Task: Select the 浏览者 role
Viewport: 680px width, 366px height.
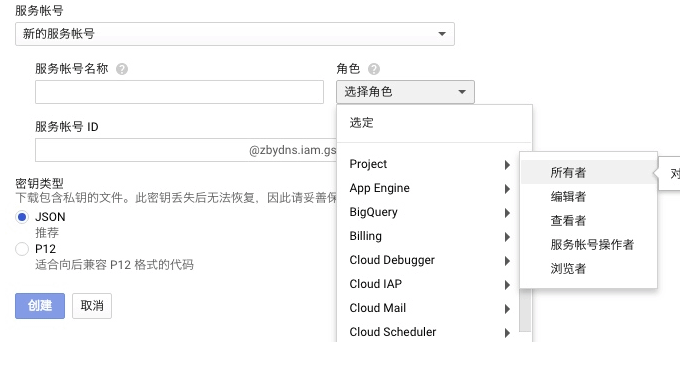Action: tap(588, 268)
